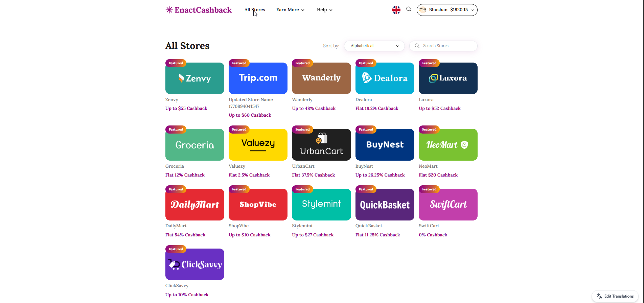The height and width of the screenshot is (303, 644).
Task: Click the Search Stores input field
Action: pyautogui.click(x=446, y=46)
